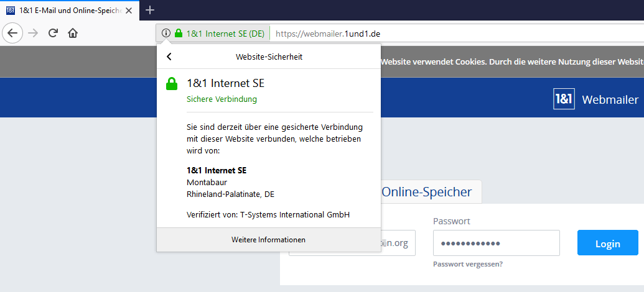Select the 1&1 E-Mail und Online-Speicher tab
The image size is (644, 292).
pyautogui.click(x=70, y=11)
